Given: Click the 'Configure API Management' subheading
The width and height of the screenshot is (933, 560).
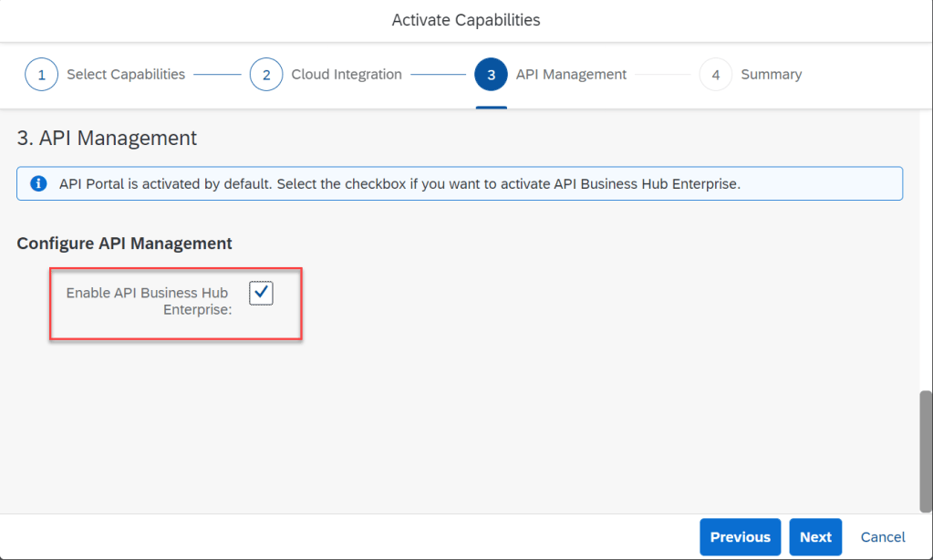Looking at the screenshot, I should 124,244.
